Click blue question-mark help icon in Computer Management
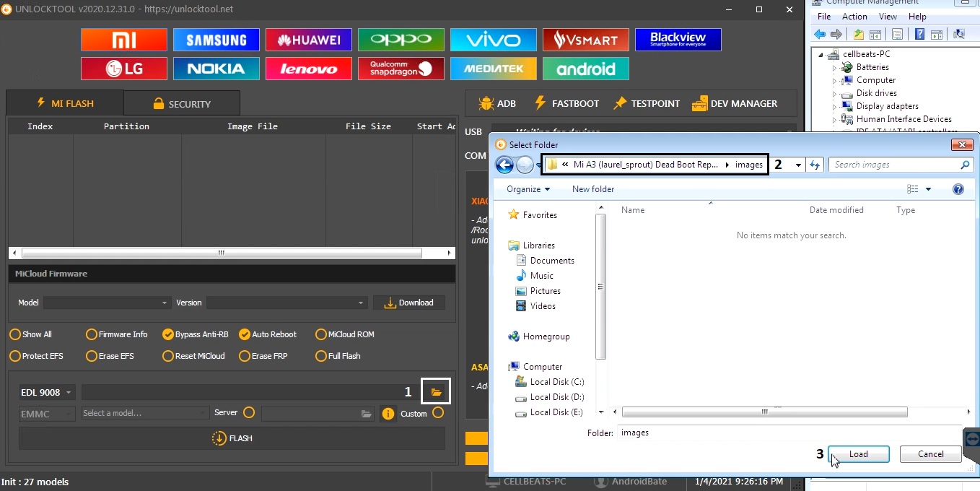This screenshot has width=980, height=491. click(920, 34)
